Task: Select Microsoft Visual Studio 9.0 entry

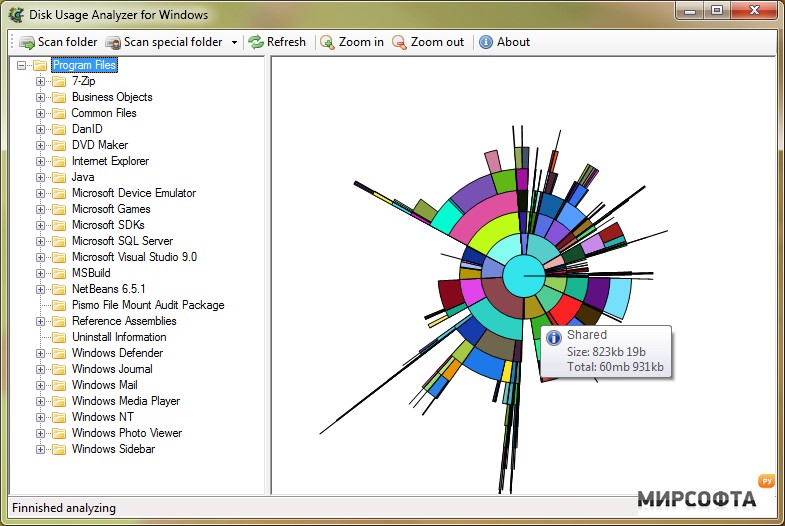Action: [134, 257]
